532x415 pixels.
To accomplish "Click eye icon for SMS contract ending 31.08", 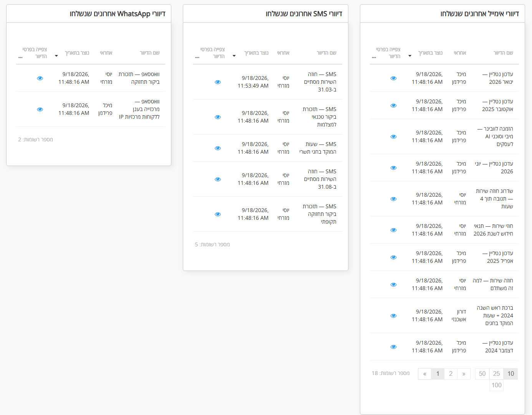I will pyautogui.click(x=218, y=179).
